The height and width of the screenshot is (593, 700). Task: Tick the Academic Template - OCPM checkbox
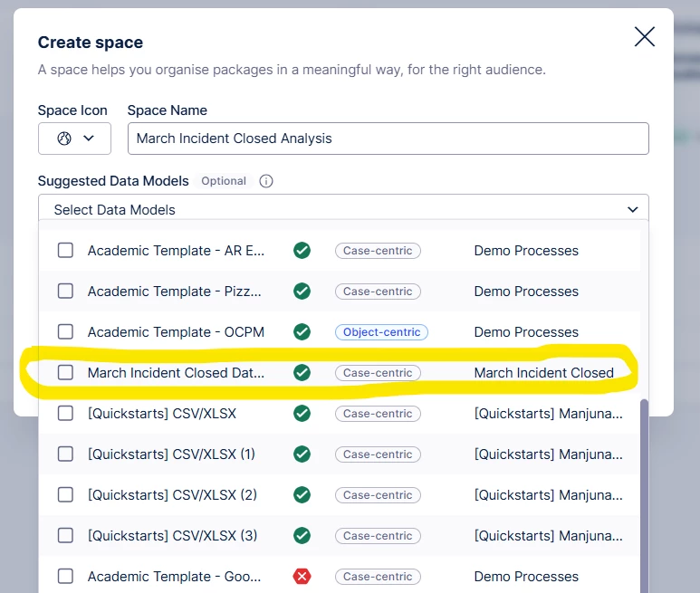65,332
